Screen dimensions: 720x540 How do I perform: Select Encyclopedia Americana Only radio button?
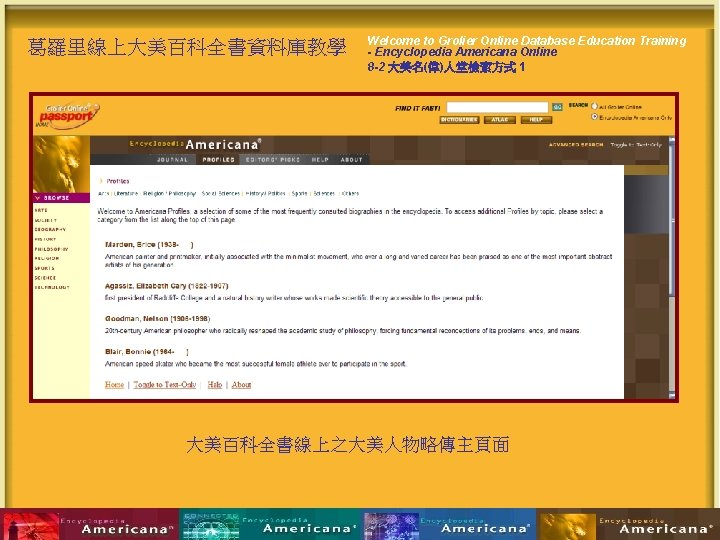click(x=594, y=117)
